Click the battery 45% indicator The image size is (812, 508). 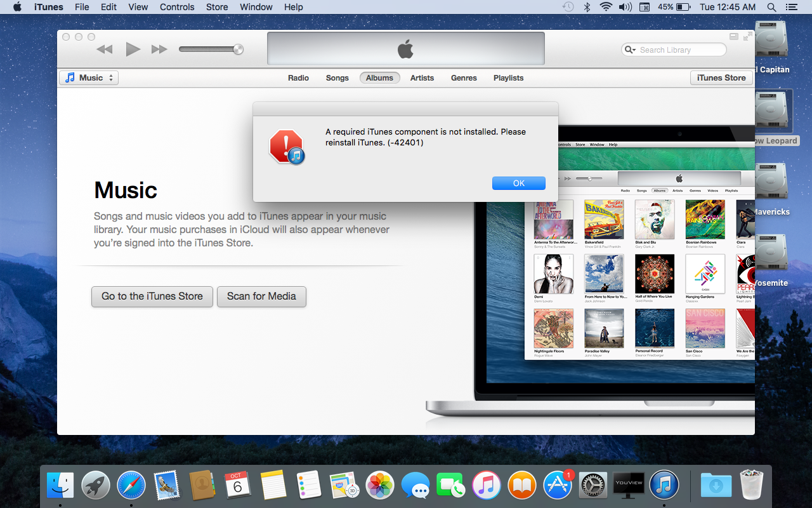674,7
